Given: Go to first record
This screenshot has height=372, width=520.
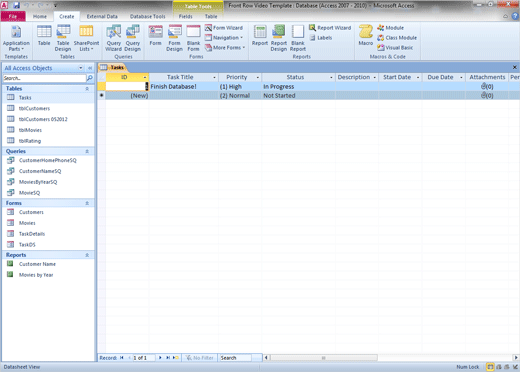Looking at the screenshot, I should tap(122, 358).
